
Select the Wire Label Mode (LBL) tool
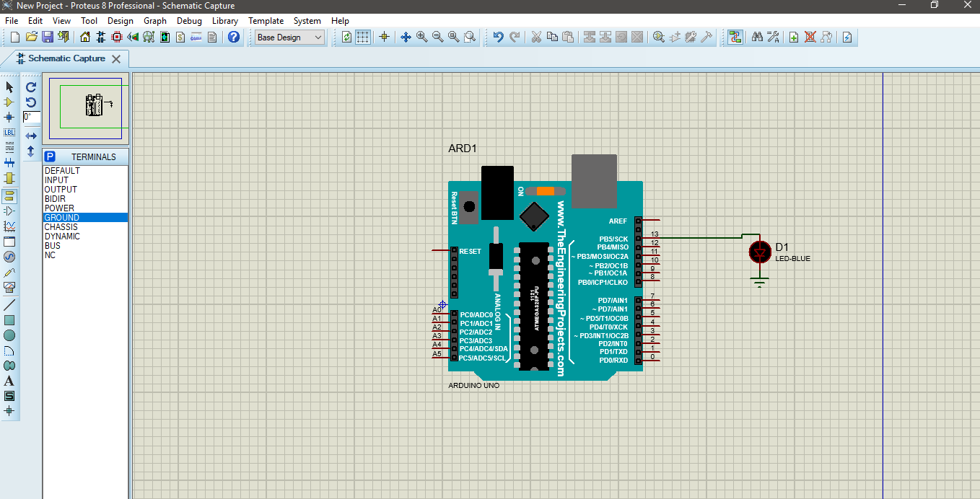click(x=9, y=133)
